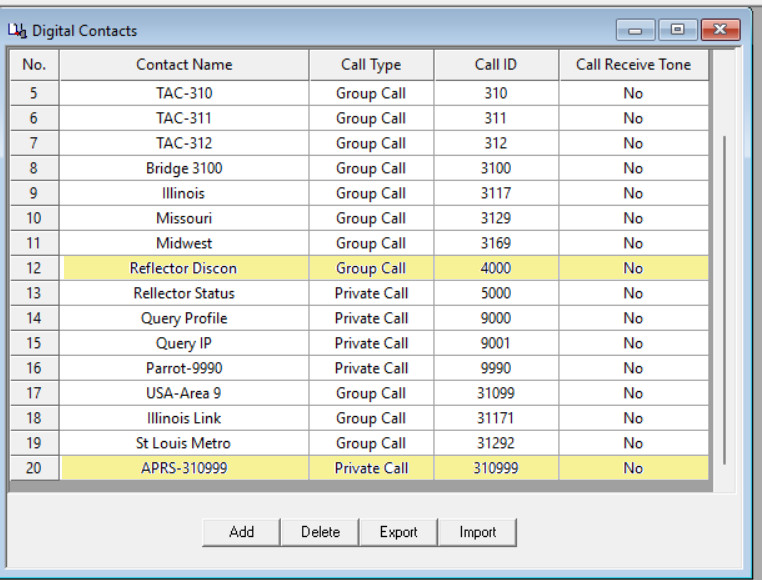This screenshot has width=762, height=580.
Task: Select the USA-Area 9 contact
Action: 184,393
